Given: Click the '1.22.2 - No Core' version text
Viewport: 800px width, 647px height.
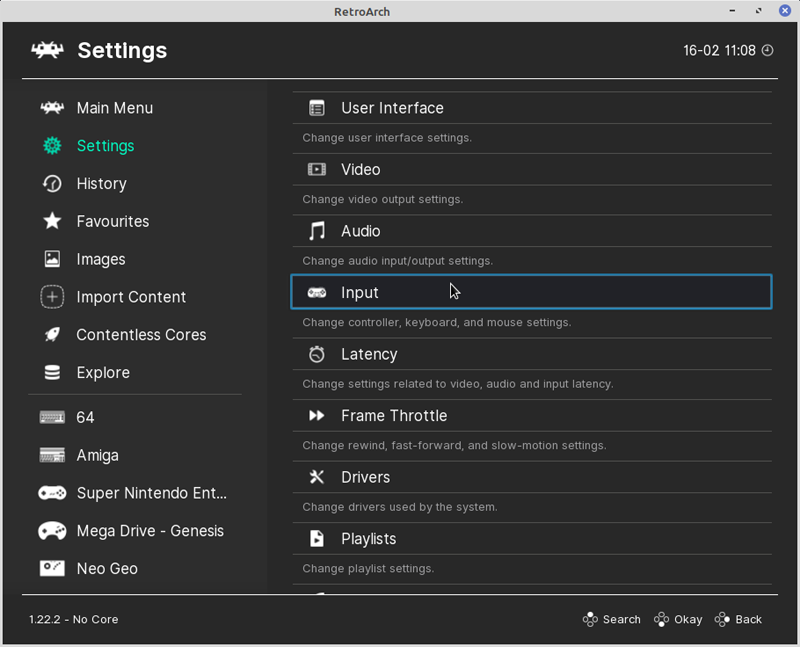Looking at the screenshot, I should pos(73,619).
